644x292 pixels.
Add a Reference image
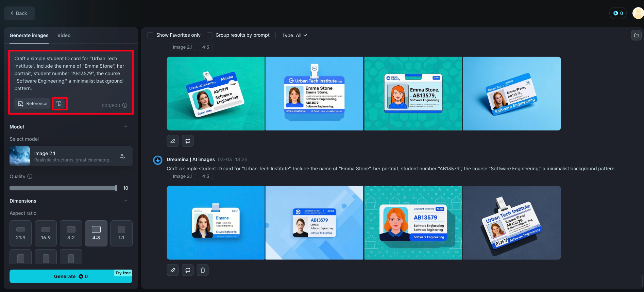[x=32, y=104]
